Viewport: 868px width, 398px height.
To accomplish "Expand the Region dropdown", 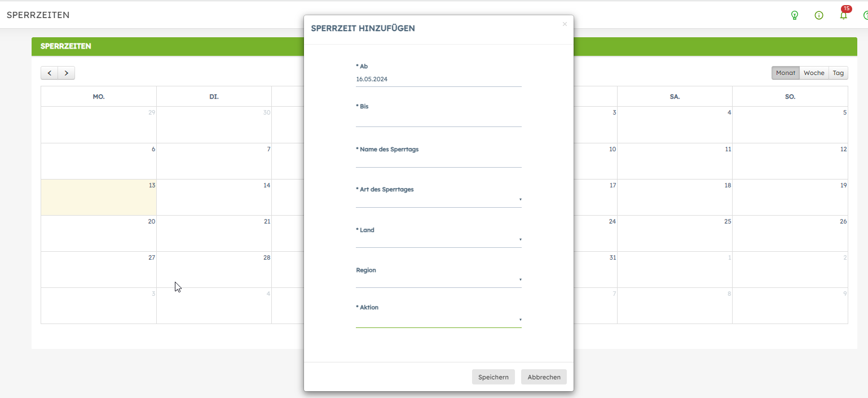I will (438, 281).
